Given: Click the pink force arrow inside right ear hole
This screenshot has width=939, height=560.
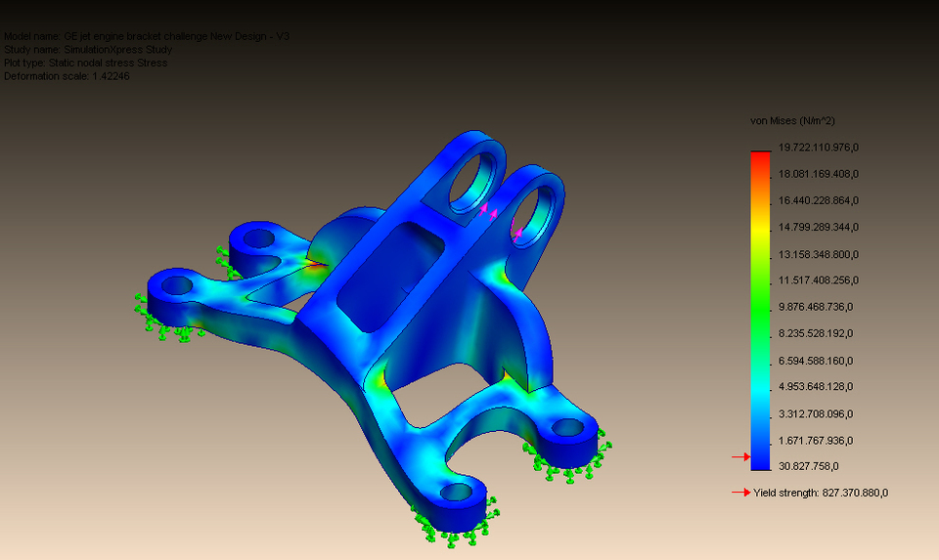Looking at the screenshot, I should 516,233.
